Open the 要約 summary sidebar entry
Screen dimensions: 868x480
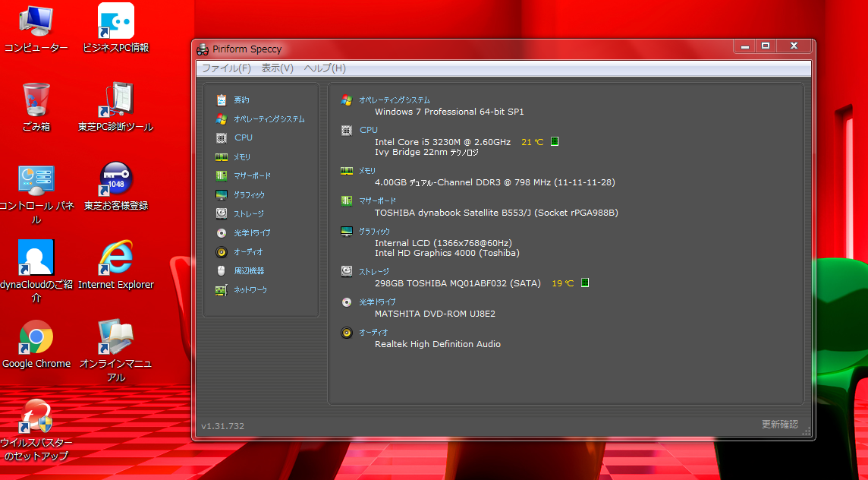point(232,99)
